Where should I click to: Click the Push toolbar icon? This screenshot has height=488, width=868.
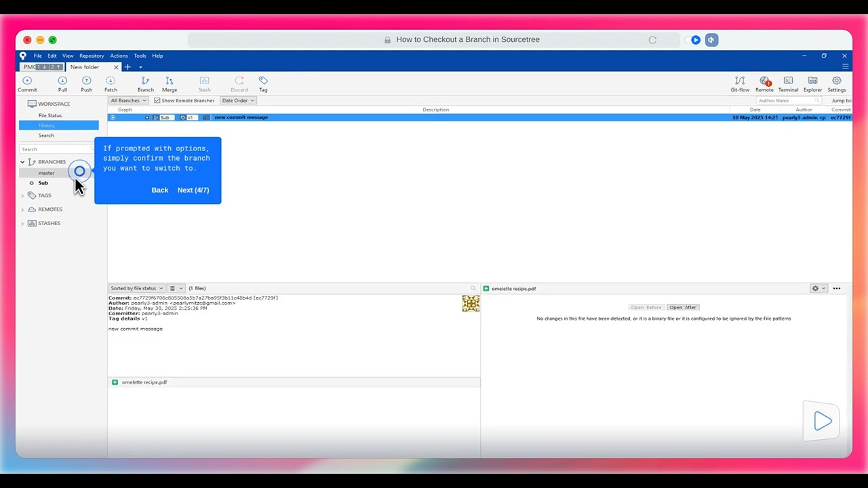[86, 84]
